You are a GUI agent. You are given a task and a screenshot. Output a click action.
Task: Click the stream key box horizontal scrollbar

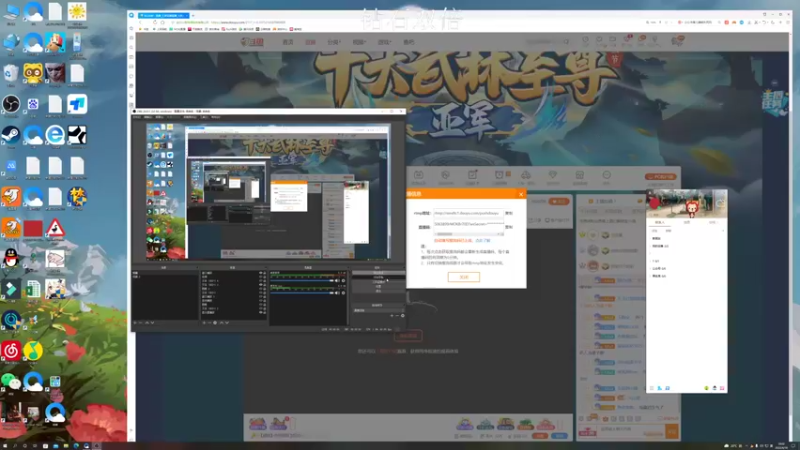click(x=468, y=234)
